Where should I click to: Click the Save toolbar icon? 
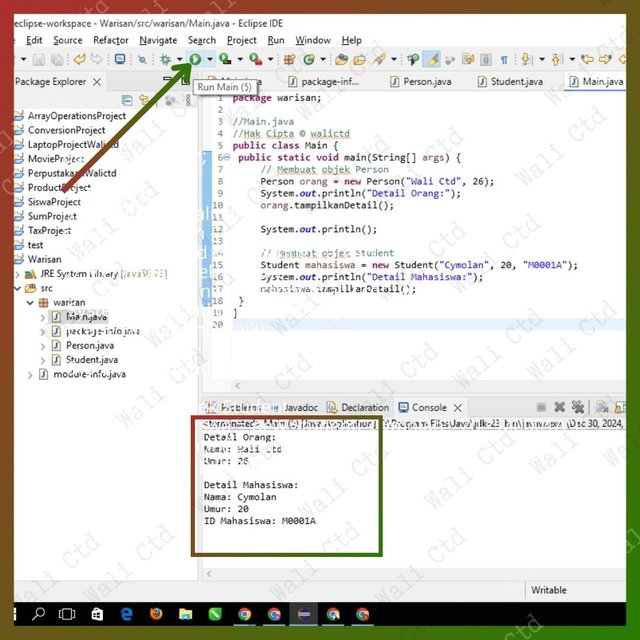click(39, 60)
